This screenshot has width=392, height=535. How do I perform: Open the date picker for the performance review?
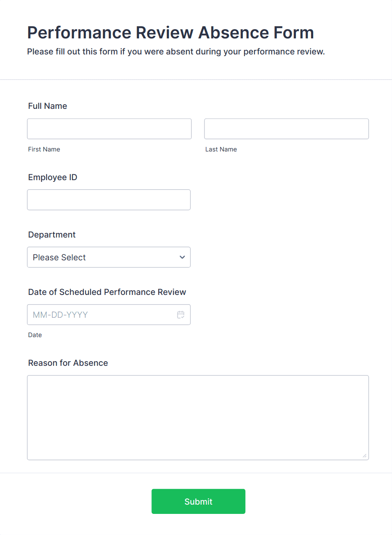[180, 314]
